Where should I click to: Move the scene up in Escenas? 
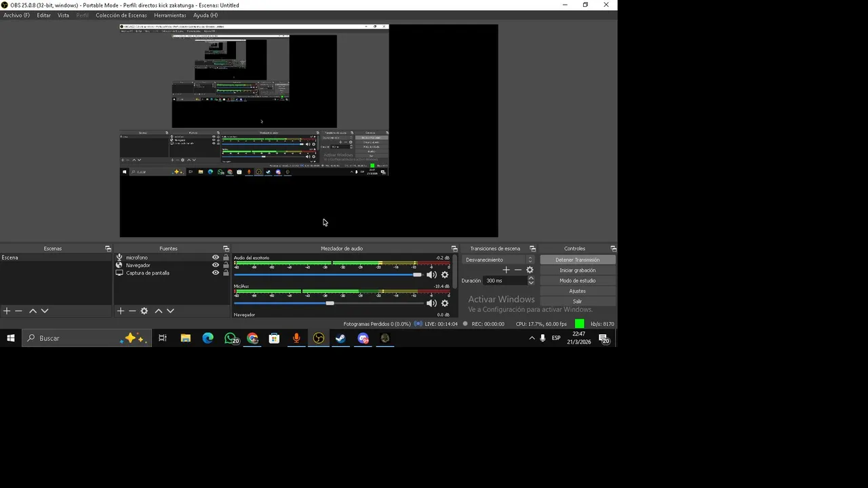tap(33, 310)
